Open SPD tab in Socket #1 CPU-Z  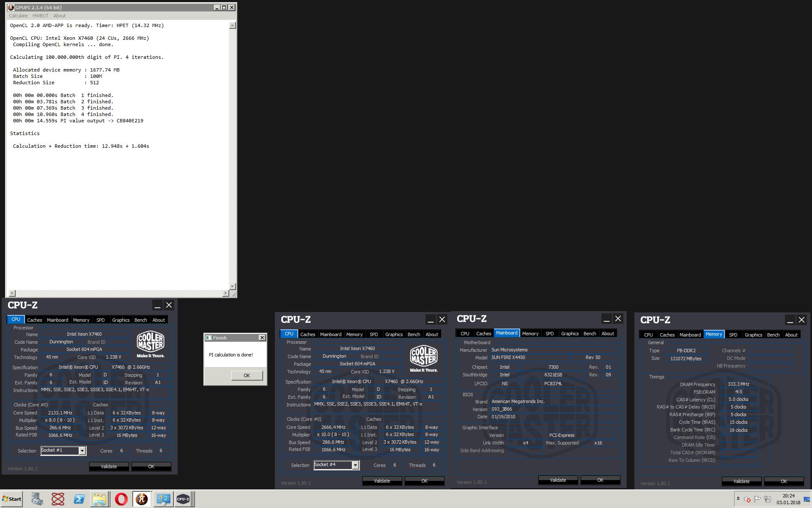pyautogui.click(x=100, y=320)
